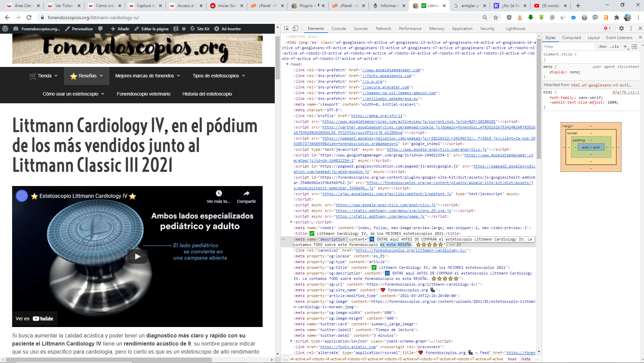The height and width of the screenshot is (363, 644).
Task: Open the comments bubble in admin bar
Action: (x=100, y=29)
